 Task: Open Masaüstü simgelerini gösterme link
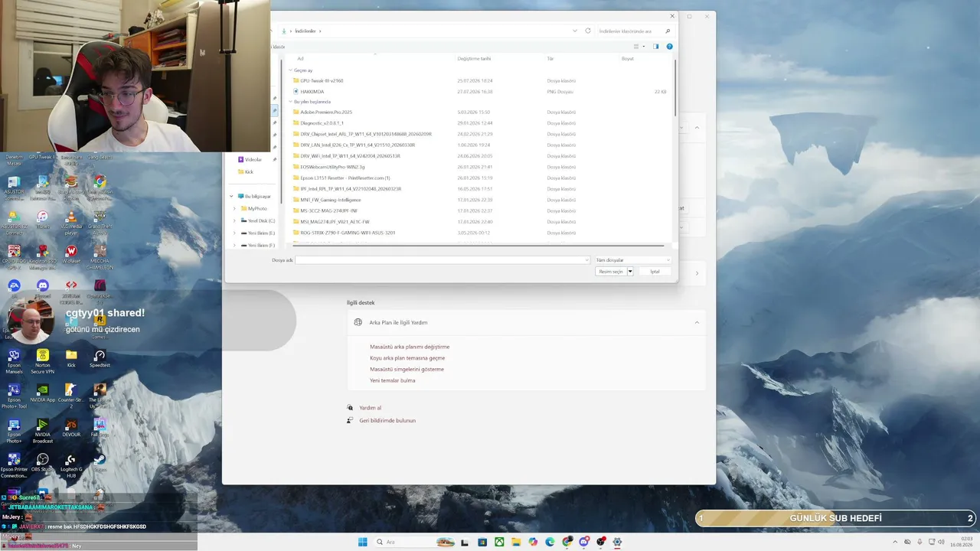click(x=407, y=369)
